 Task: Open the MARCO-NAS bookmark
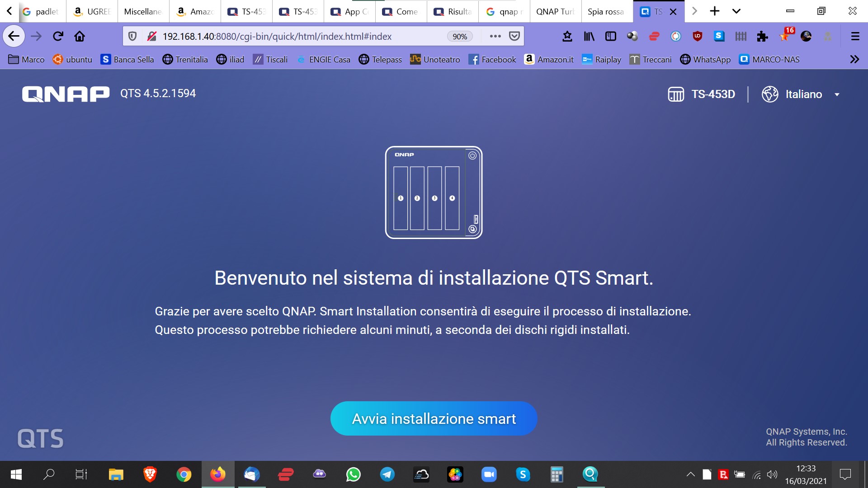pyautogui.click(x=769, y=59)
